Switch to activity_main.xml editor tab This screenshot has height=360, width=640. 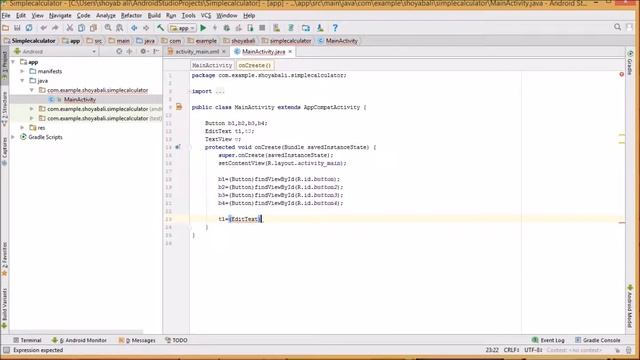coord(197,52)
